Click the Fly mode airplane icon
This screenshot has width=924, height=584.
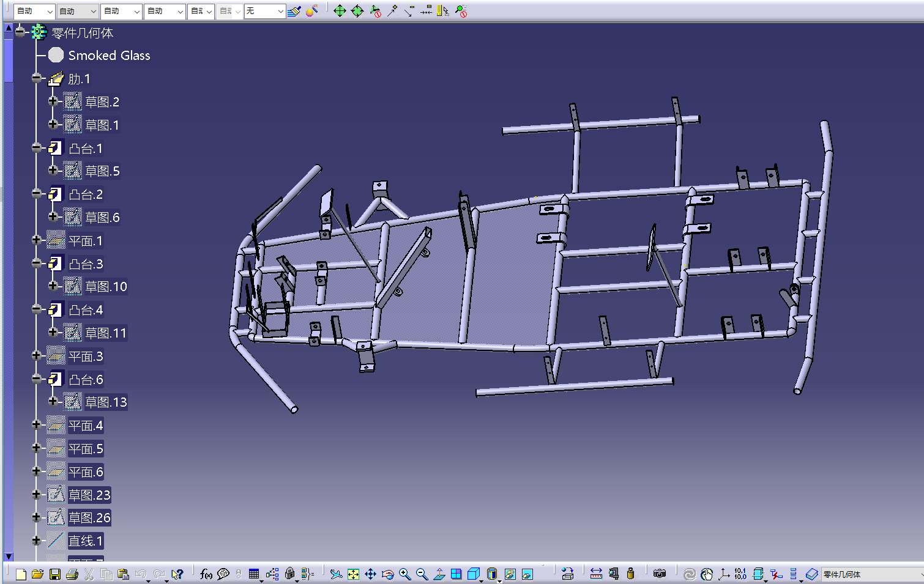pos(336,574)
